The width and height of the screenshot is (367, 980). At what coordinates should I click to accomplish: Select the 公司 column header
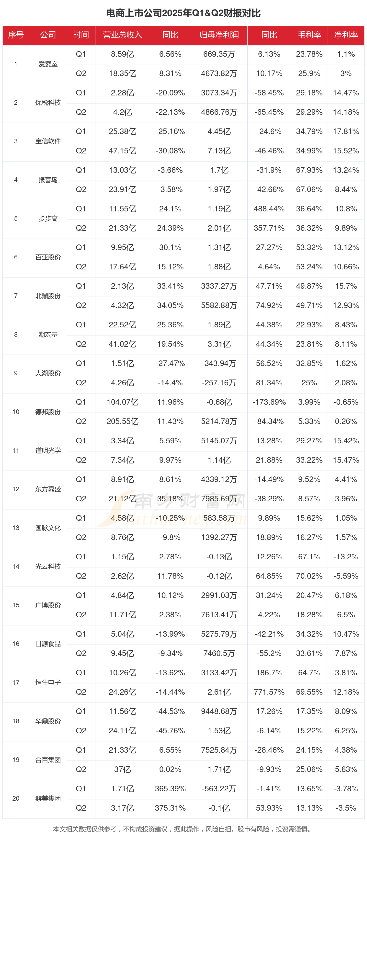[x=48, y=35]
